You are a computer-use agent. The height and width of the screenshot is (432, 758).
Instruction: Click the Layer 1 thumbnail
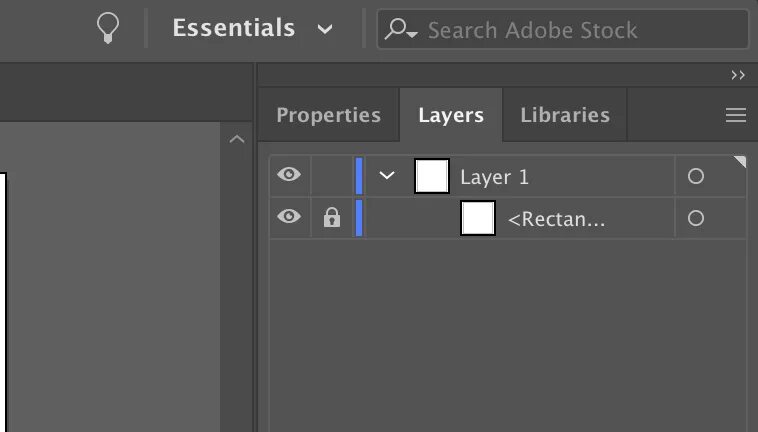pos(431,176)
